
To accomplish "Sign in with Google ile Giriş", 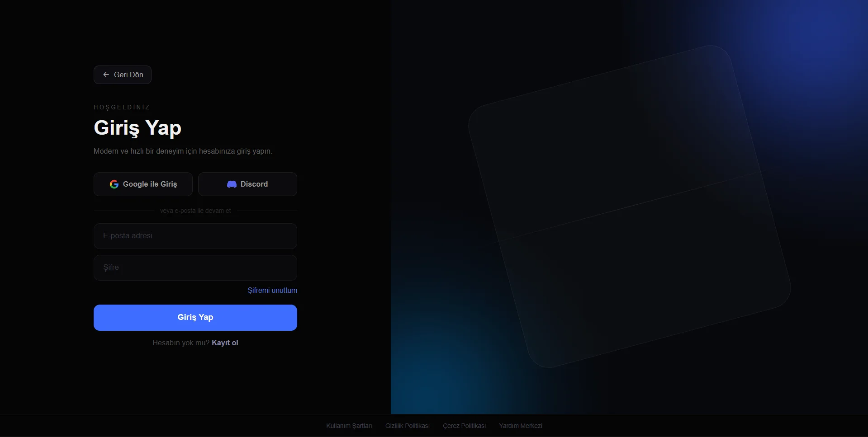I will click(x=143, y=184).
